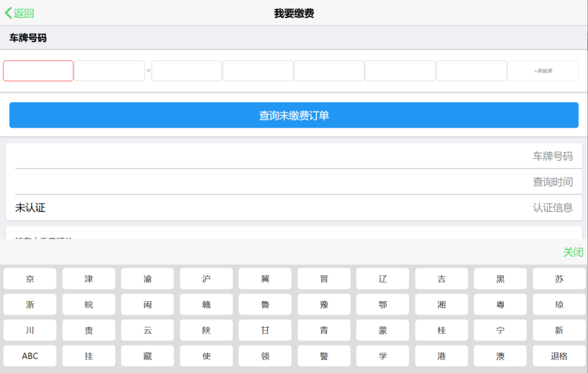Tap the 查询未缴费订单 button

(294, 115)
